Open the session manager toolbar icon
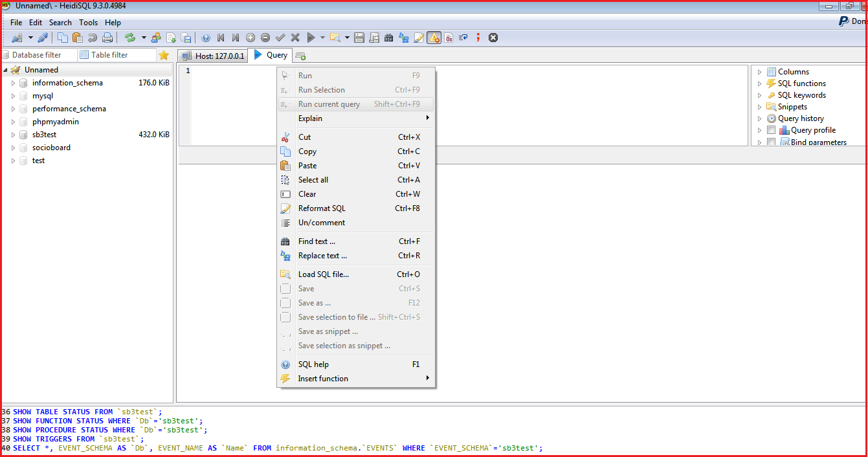The image size is (868, 457). 17,38
